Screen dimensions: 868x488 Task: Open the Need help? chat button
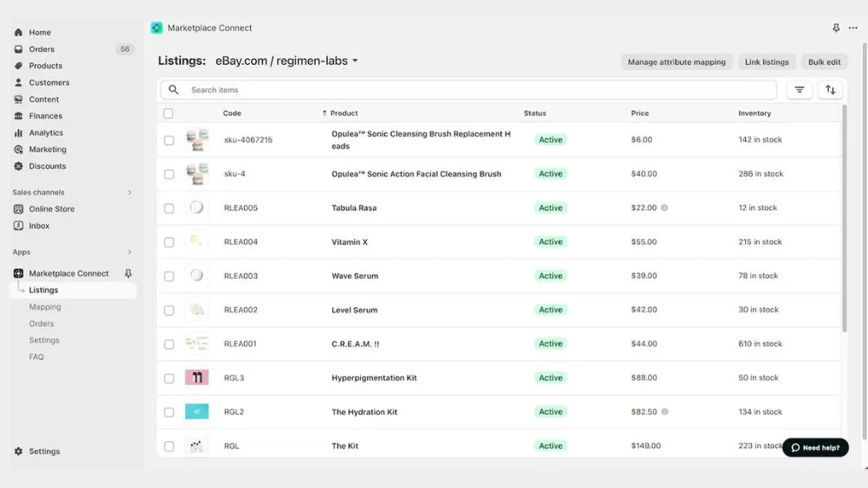(815, 447)
